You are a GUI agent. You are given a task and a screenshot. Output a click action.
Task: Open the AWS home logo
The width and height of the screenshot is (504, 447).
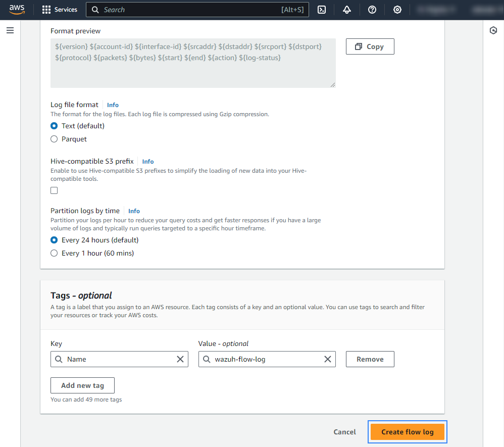point(17,10)
